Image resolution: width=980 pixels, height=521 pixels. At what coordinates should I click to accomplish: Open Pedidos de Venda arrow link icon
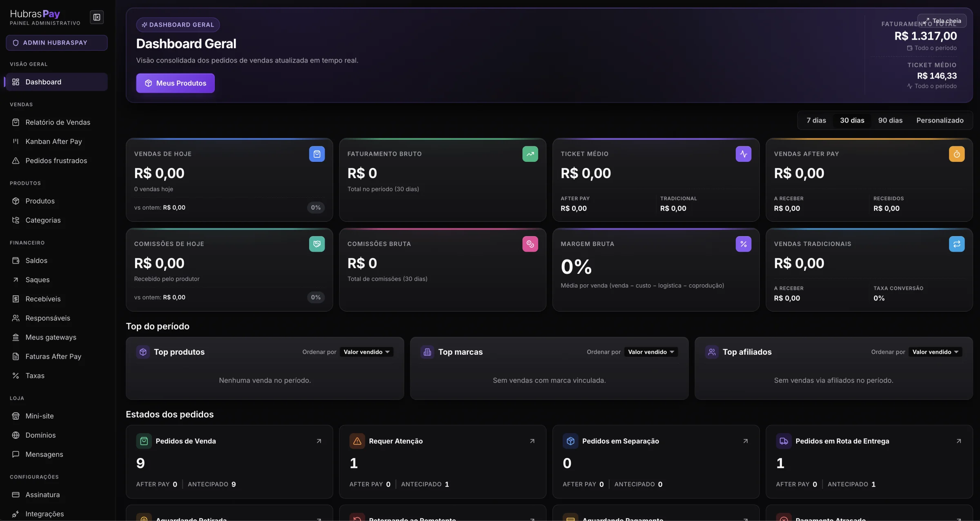coord(319,441)
